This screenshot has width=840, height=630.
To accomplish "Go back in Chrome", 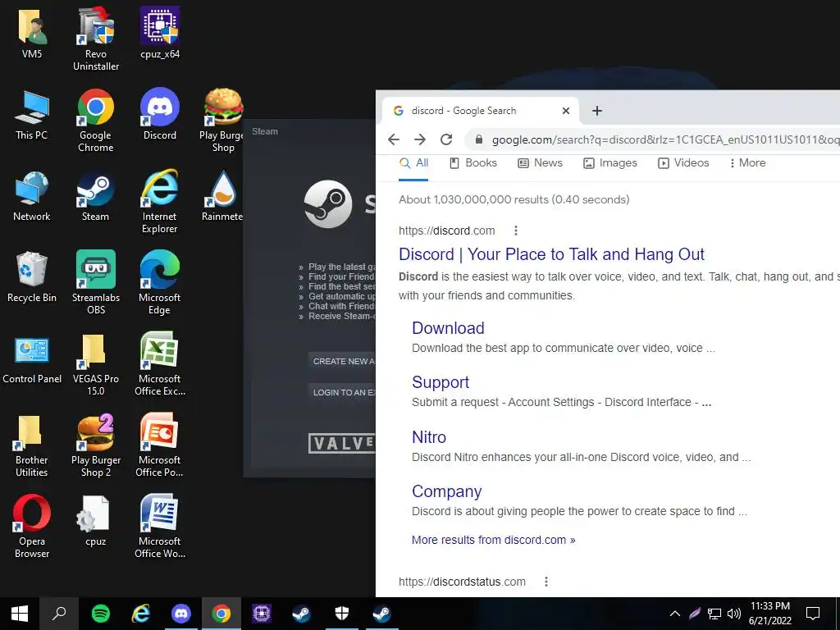I will tap(394, 139).
